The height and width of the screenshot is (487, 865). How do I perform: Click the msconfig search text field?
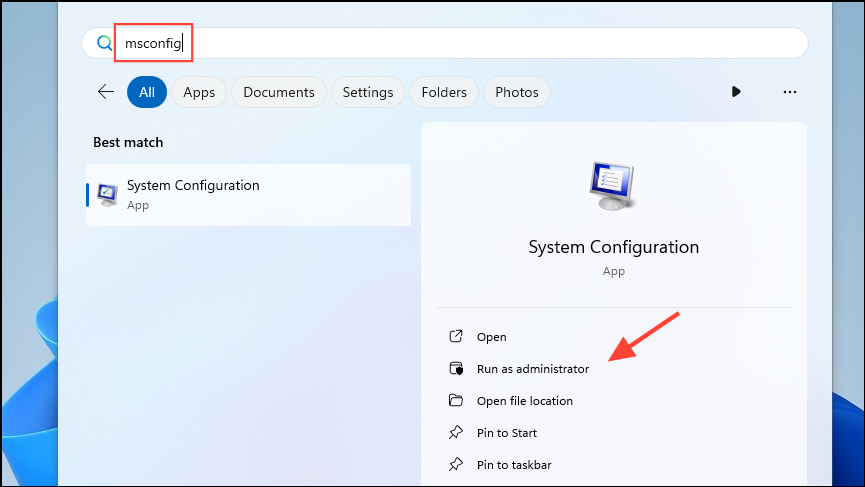pyautogui.click(x=445, y=43)
